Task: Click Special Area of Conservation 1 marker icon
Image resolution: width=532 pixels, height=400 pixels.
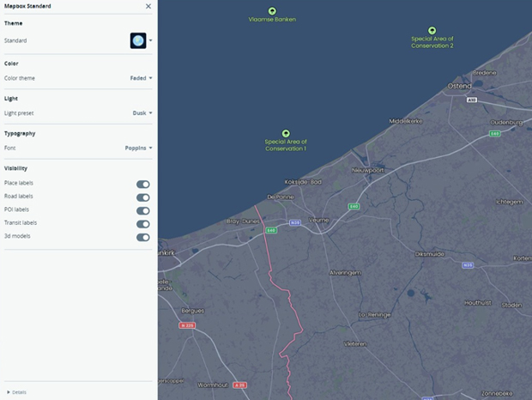Action: [x=286, y=133]
